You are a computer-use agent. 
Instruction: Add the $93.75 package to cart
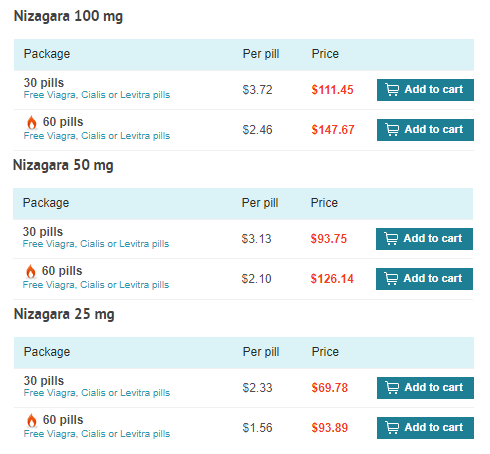coord(424,239)
